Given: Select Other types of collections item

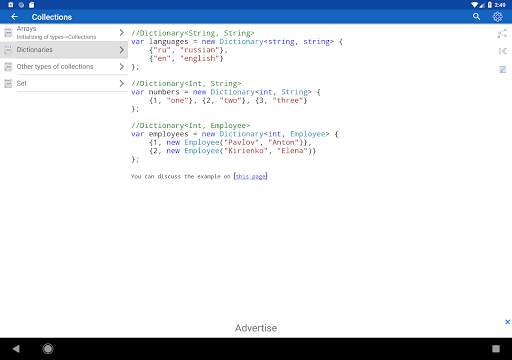Looking at the screenshot, I should click(x=64, y=67).
